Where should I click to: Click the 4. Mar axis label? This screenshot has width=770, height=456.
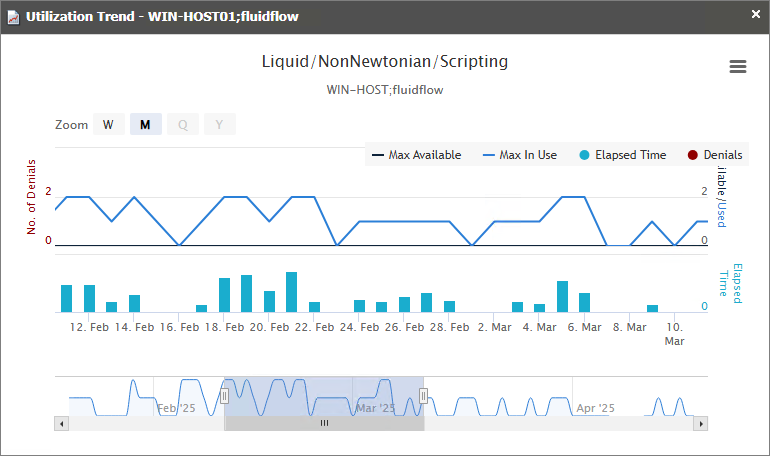pyautogui.click(x=539, y=327)
